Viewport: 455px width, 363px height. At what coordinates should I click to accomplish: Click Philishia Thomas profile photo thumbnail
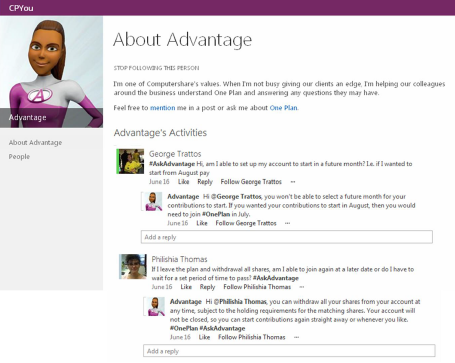pos(133,266)
